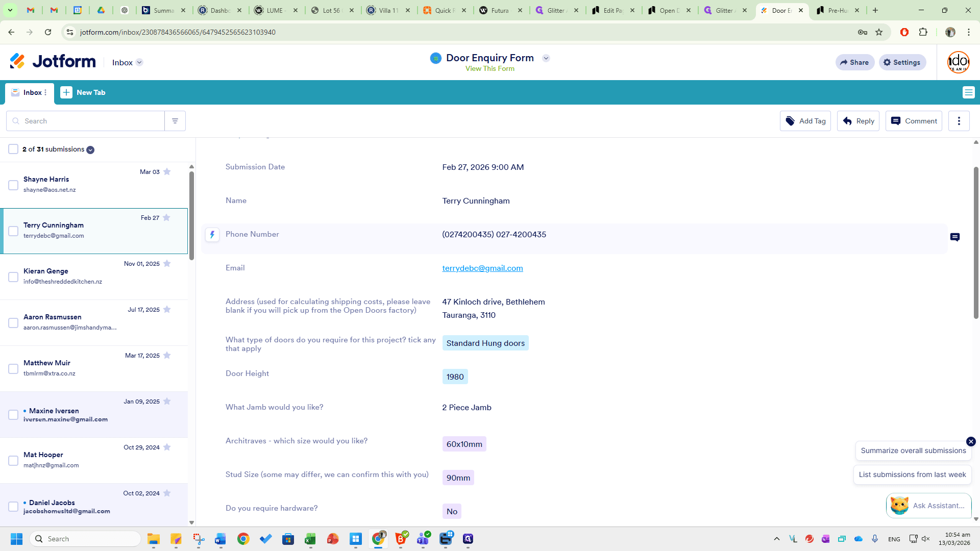Click the Reply button

click(858, 121)
